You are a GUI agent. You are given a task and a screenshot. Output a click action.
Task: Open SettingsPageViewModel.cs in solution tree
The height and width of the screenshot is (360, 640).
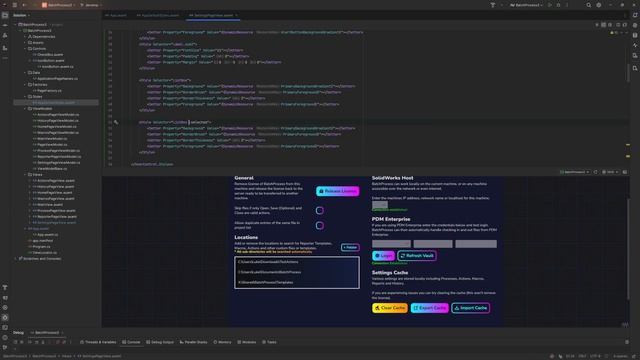(58, 162)
